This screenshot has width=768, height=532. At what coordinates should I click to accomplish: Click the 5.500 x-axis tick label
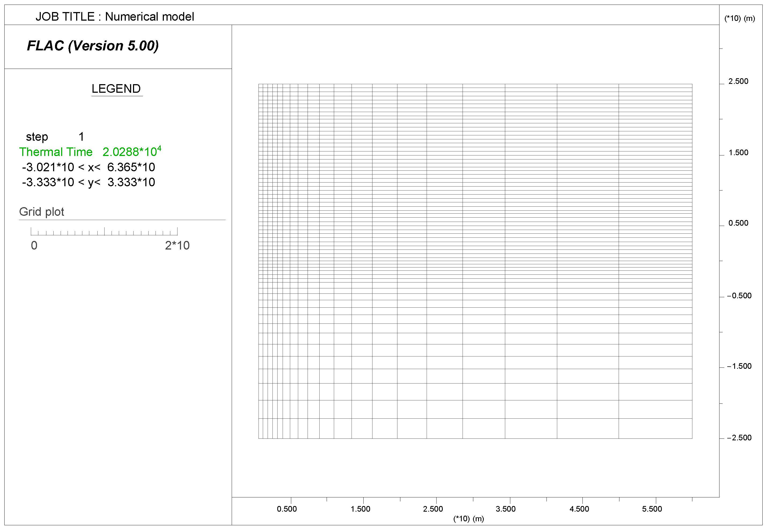pyautogui.click(x=652, y=509)
